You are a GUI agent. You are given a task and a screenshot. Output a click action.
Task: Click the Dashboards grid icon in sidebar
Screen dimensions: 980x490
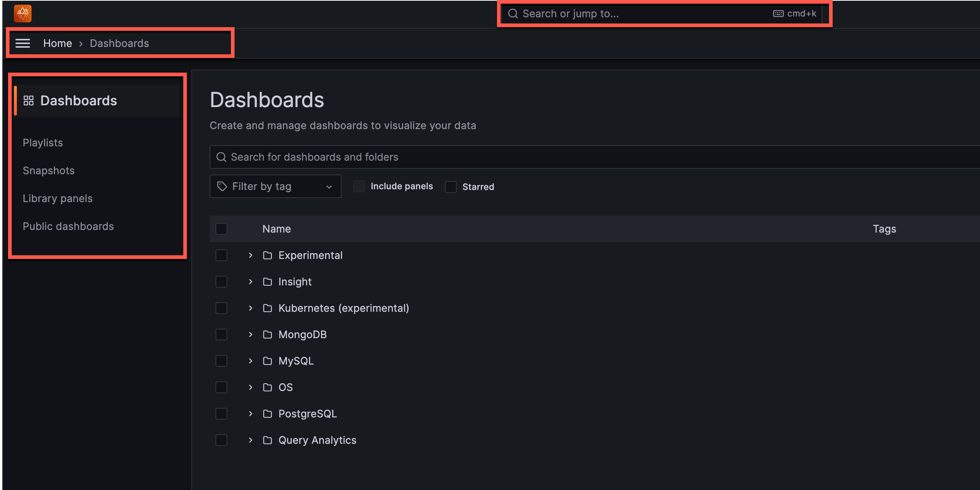pos(28,100)
